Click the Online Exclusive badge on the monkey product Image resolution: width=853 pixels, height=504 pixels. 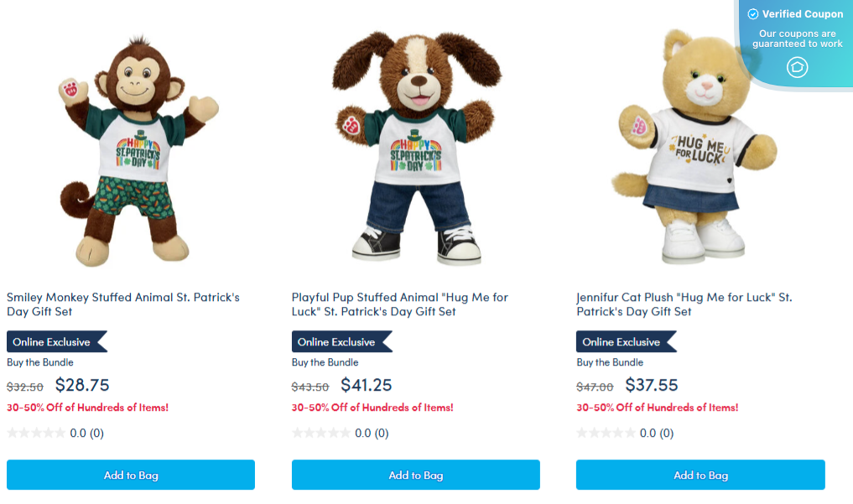pos(52,341)
